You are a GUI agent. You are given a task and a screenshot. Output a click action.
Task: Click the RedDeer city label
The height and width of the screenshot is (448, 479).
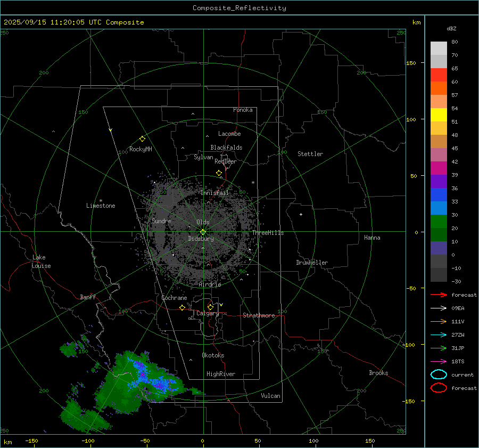(x=226, y=161)
